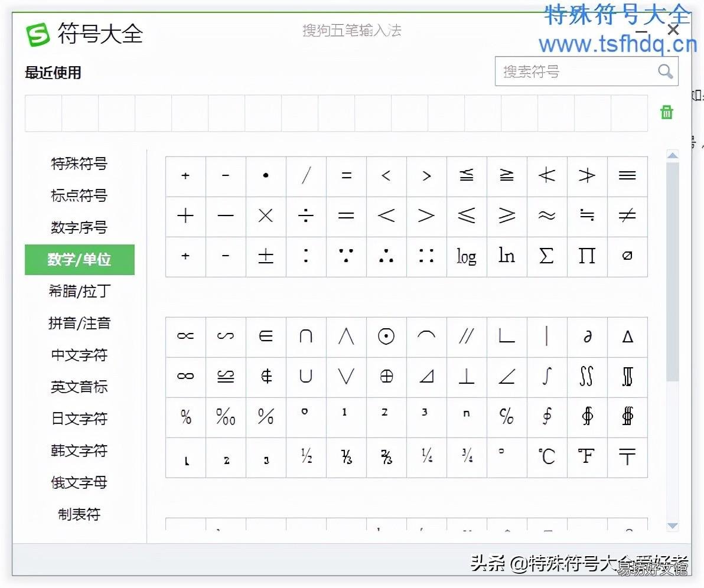Insert the log symbol
704x588 pixels.
pyautogui.click(x=467, y=256)
